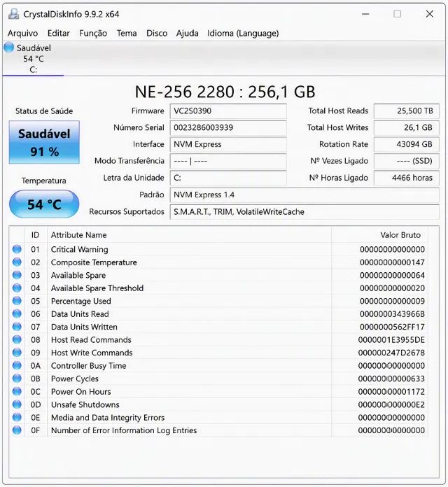This screenshot has width=448, height=487.
Task: Click the Modo Transferência field
Action: click(228, 161)
